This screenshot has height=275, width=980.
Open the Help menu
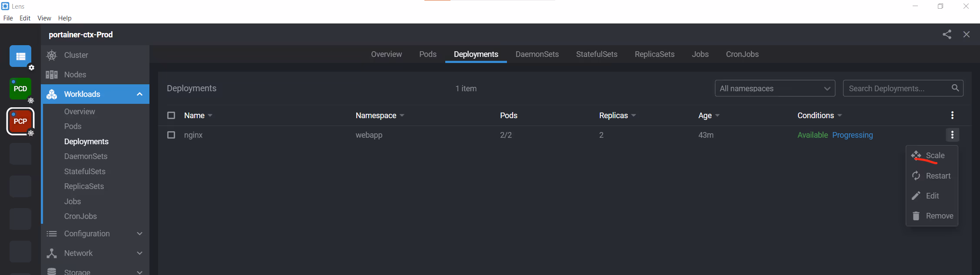click(x=65, y=18)
